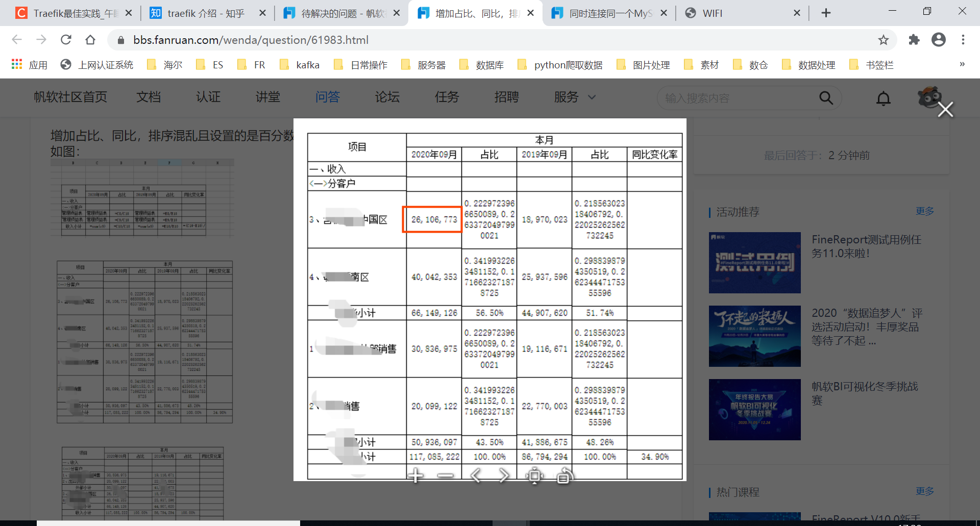Screen dimensions: 980x526
Task: Open the 问答 nav item
Action: [328, 97]
